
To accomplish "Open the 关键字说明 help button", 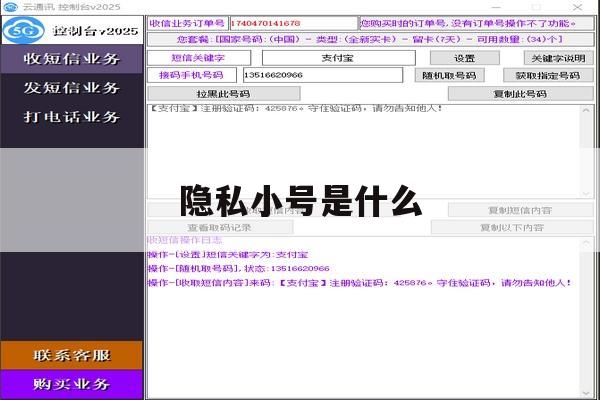I will (558, 58).
